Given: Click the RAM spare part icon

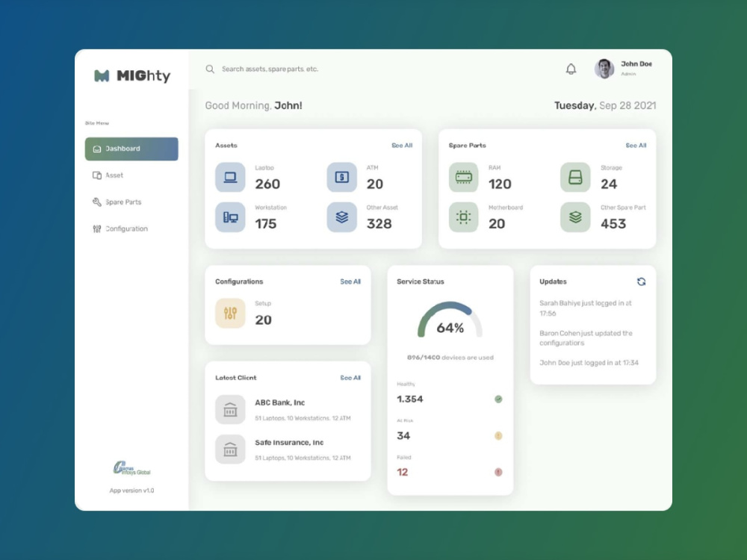Looking at the screenshot, I should (464, 177).
